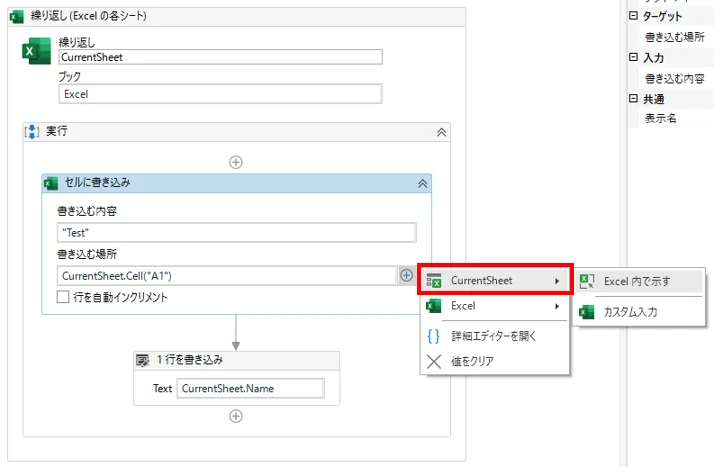Click the add activity plus above セルに書き込み

236,161
